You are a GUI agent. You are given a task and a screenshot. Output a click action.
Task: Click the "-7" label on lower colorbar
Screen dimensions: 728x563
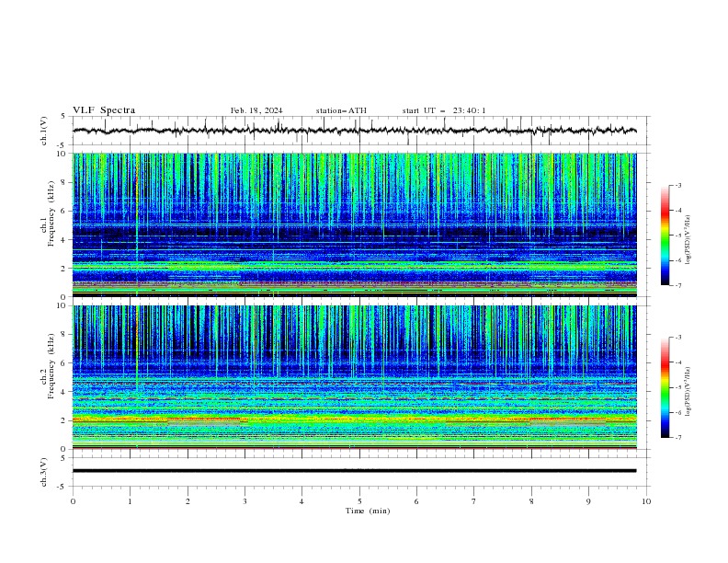click(677, 438)
